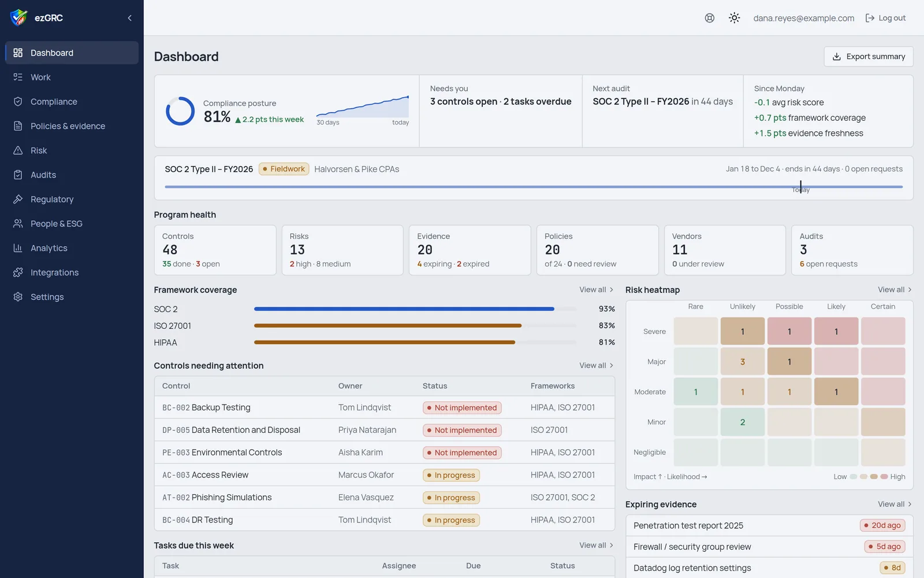Click the 30-day compliance trend sparkline
The width and height of the screenshot is (924, 578).
(363, 107)
